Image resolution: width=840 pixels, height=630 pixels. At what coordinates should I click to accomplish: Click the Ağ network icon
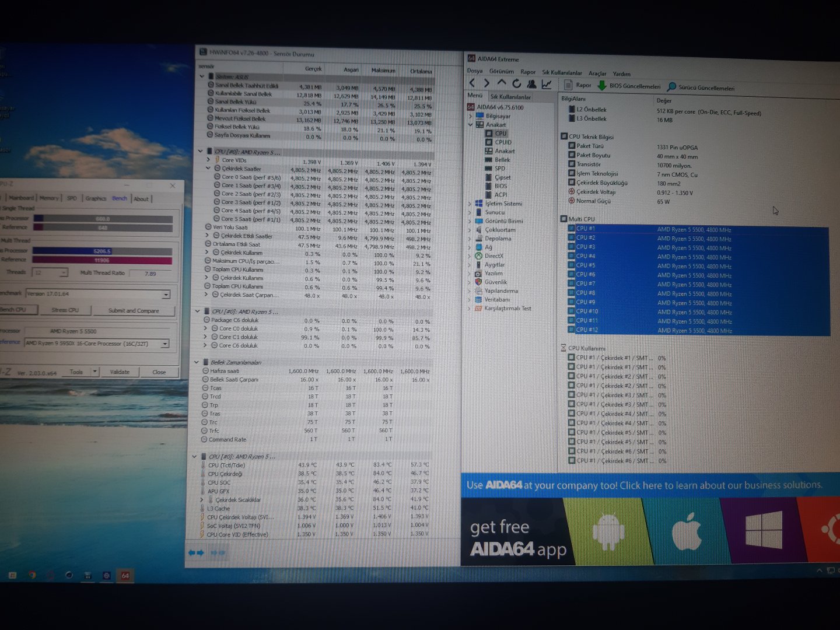479,247
